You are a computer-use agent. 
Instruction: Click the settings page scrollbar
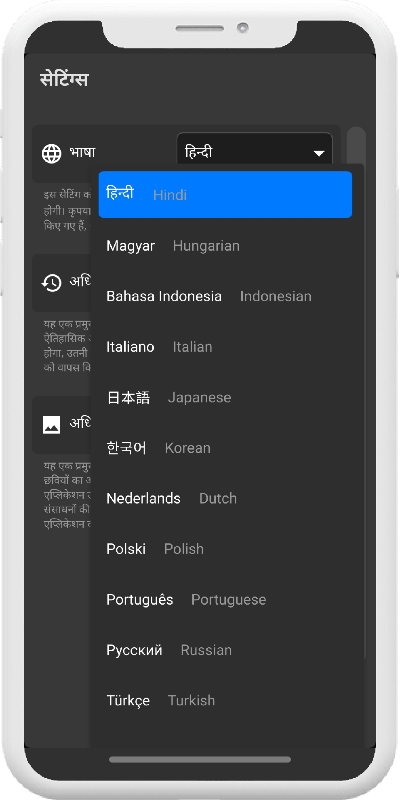(x=357, y=145)
